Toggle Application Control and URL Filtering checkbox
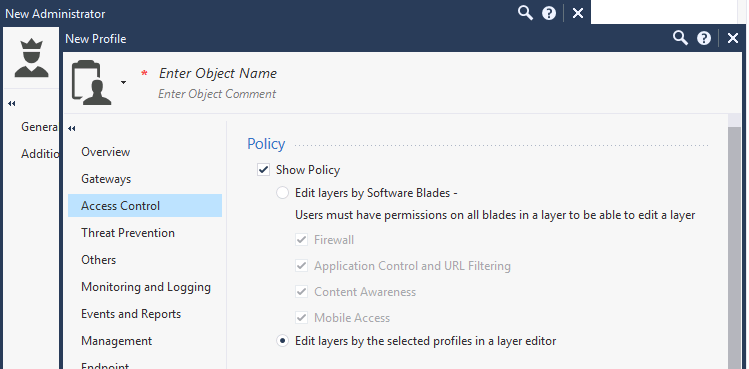Viewport: 749px width, 369px height. pos(301,266)
